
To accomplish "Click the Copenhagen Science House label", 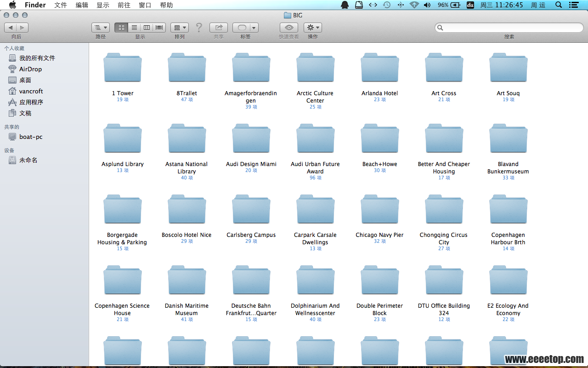I will (122, 309).
